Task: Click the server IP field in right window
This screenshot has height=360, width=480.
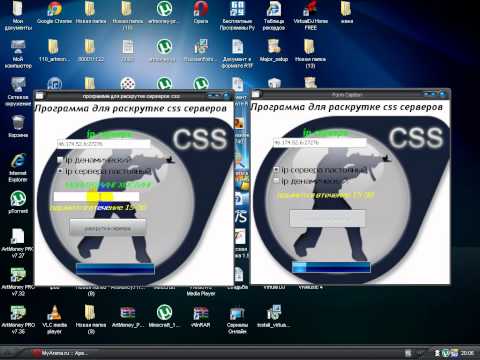Action: tap(320, 142)
